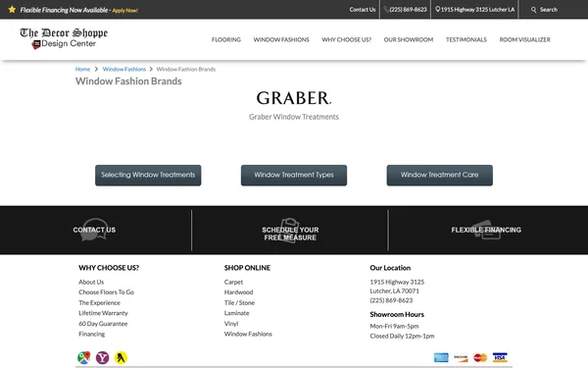Click Window Treatment Types button
The image size is (588, 368).
coord(294,176)
